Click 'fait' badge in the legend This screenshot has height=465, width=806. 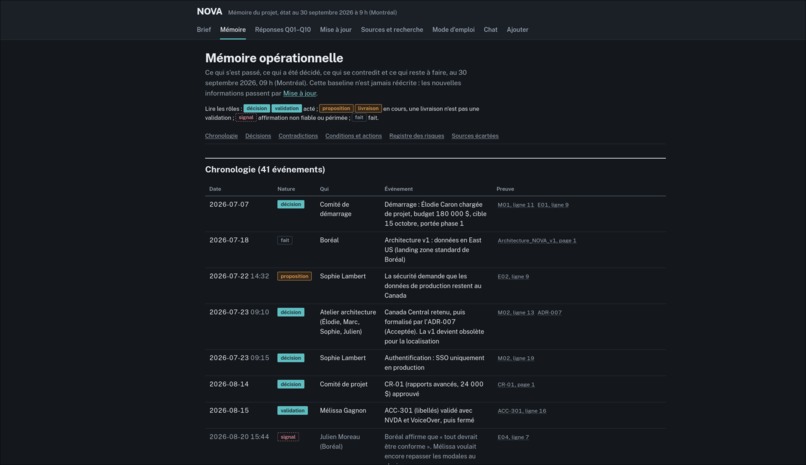pos(359,118)
